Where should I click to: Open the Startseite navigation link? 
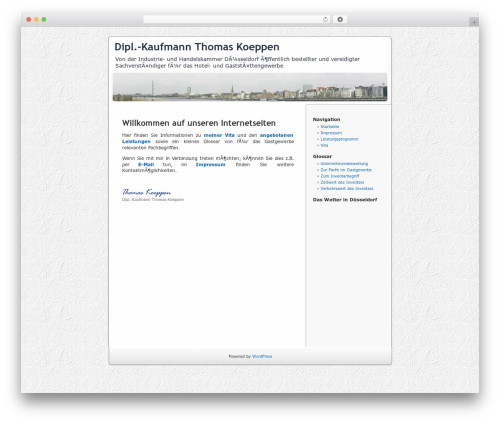[x=330, y=127]
